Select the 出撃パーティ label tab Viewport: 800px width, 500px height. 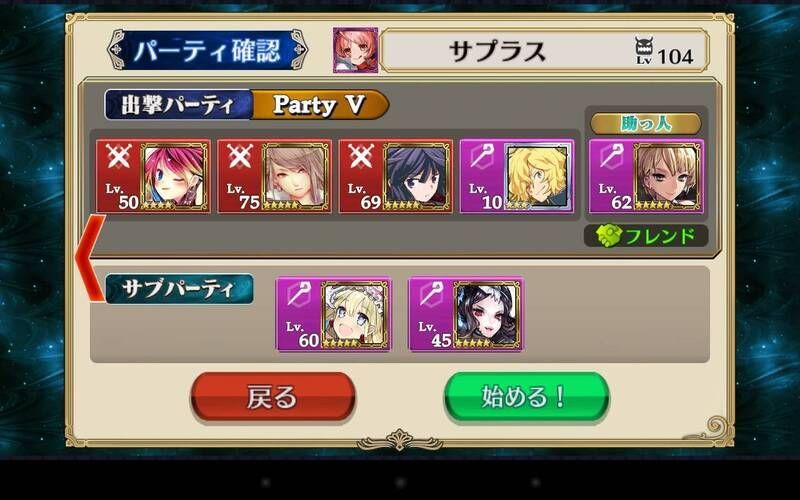coord(179,105)
